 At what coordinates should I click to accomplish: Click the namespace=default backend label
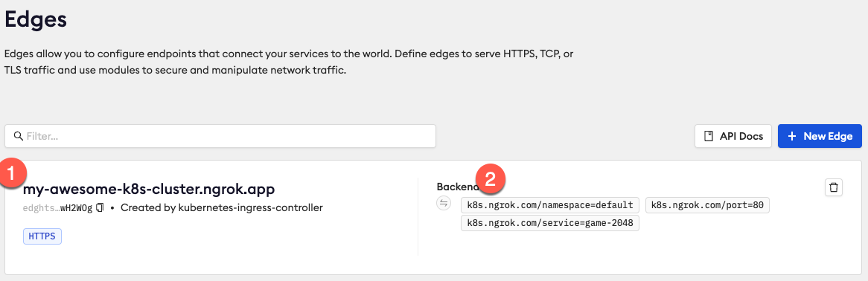(x=549, y=205)
